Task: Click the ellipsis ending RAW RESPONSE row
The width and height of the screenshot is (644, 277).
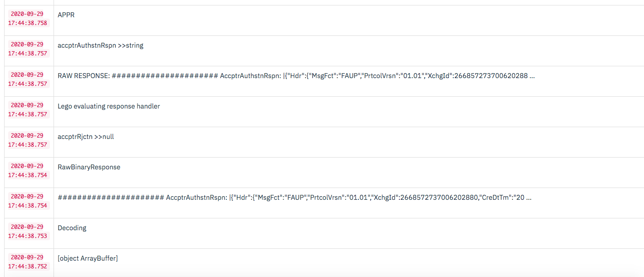Action: pos(532,76)
